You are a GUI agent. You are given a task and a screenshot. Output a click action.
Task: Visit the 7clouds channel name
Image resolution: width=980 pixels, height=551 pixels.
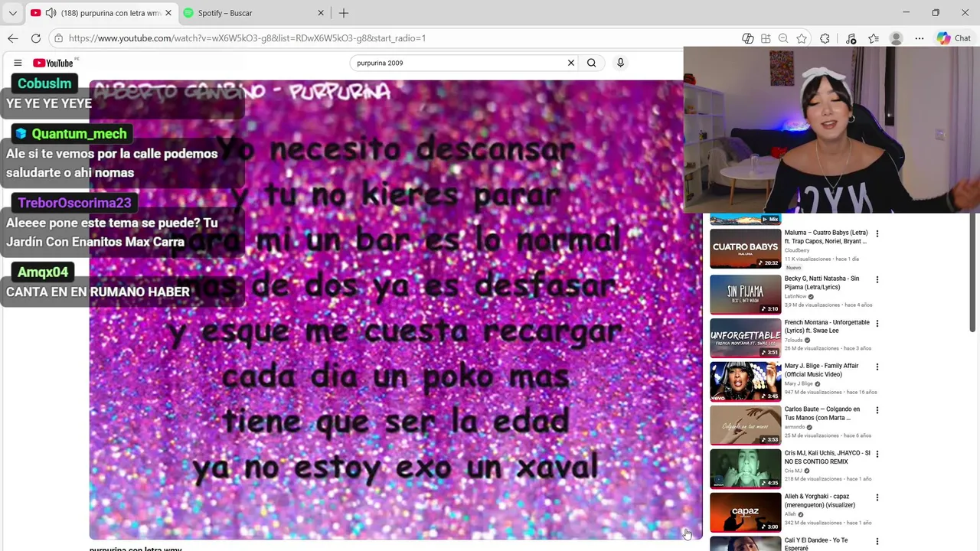(794, 340)
